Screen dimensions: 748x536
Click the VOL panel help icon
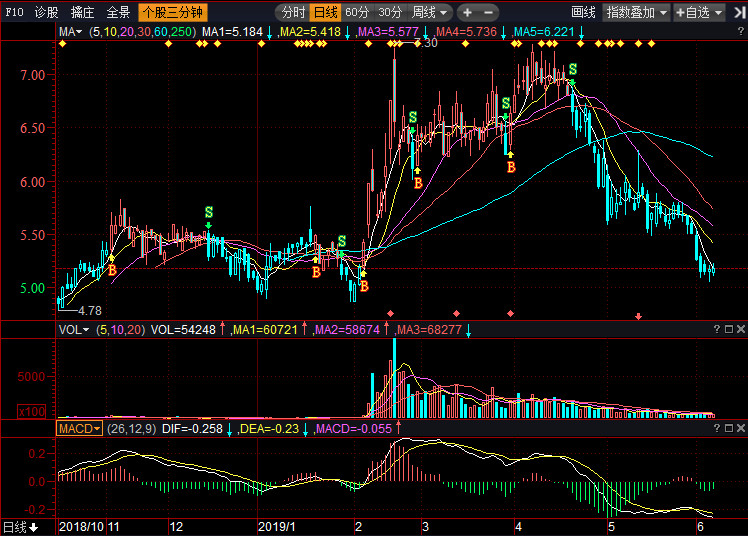[x=717, y=329]
